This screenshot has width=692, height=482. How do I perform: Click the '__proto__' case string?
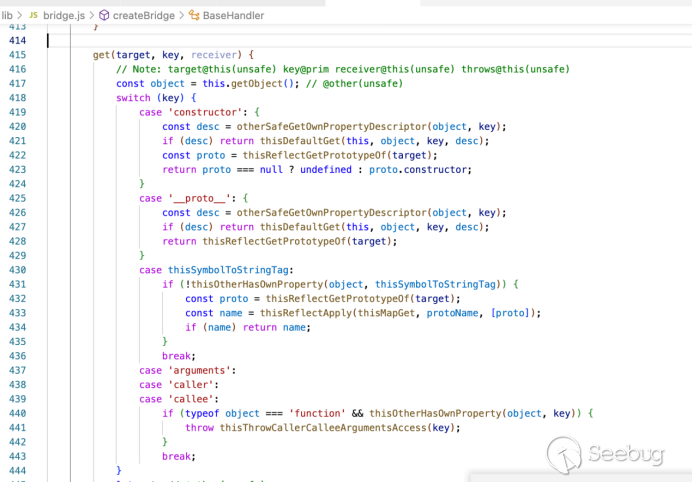[x=199, y=198]
